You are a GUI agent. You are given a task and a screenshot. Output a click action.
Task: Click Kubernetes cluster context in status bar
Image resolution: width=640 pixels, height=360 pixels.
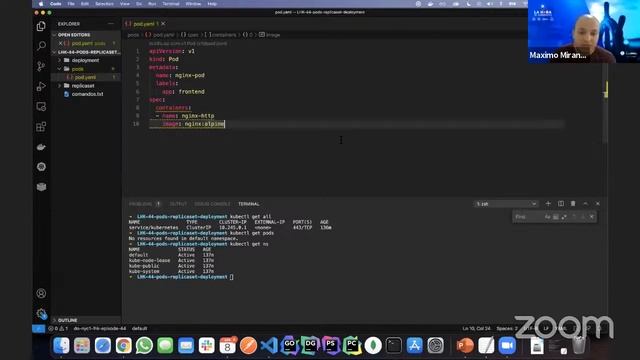click(x=100, y=328)
